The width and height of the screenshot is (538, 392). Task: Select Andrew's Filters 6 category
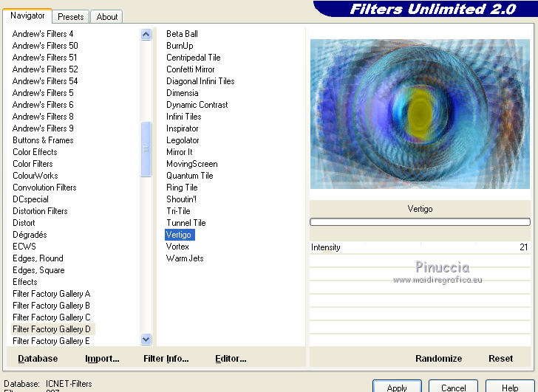point(43,105)
